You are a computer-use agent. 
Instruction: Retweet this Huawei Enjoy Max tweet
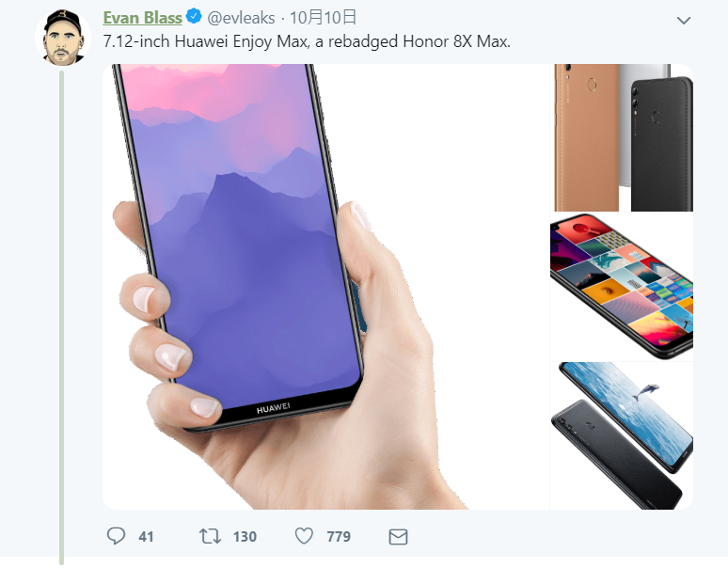210,536
